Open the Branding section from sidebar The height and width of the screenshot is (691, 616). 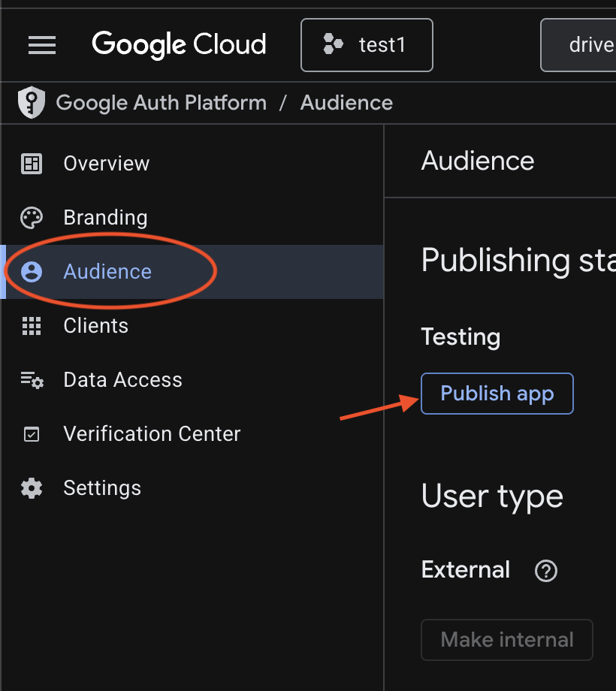point(105,217)
